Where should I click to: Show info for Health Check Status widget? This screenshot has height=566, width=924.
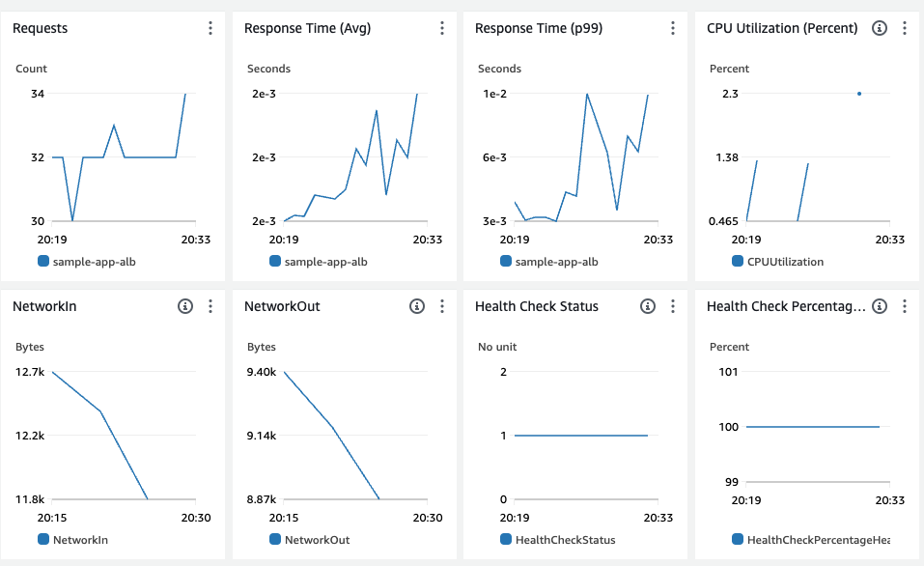pos(648,306)
